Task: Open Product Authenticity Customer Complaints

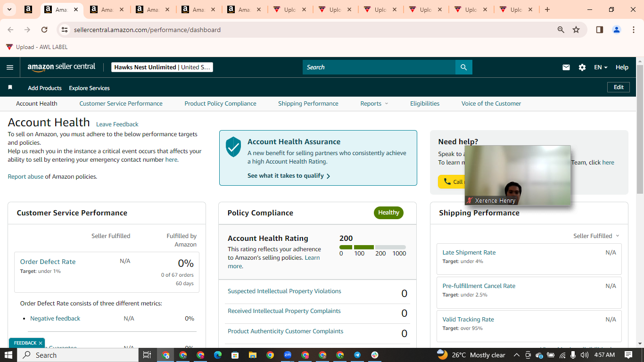Action: pos(286,331)
